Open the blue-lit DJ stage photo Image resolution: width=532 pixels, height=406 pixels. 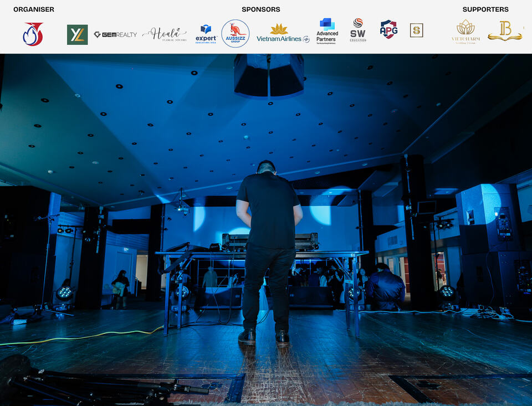tap(266, 230)
